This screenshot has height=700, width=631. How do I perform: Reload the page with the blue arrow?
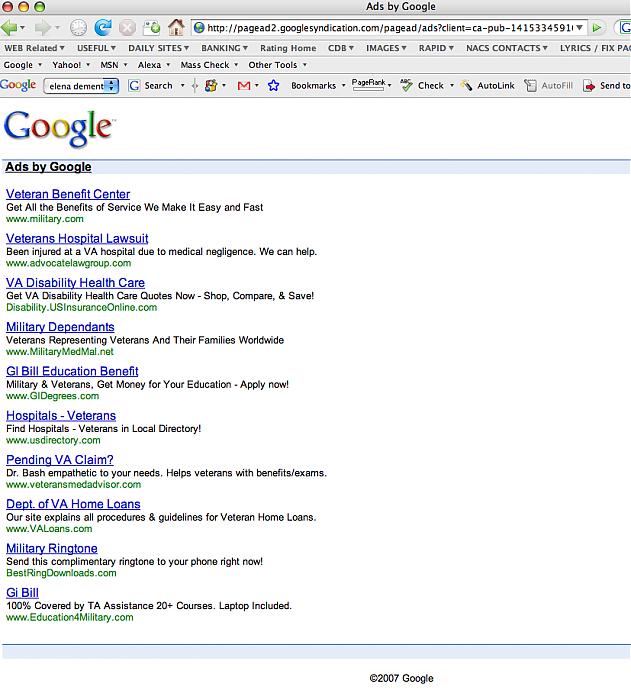click(103, 28)
